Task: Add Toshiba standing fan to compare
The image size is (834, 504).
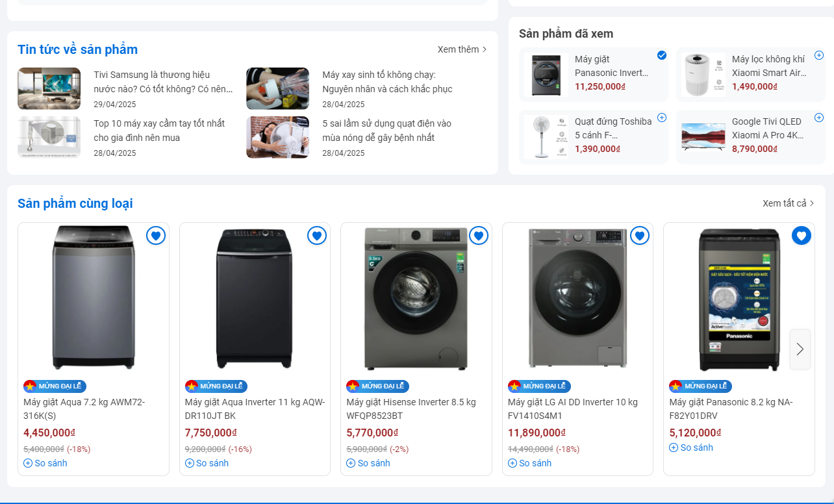Action: (x=662, y=118)
